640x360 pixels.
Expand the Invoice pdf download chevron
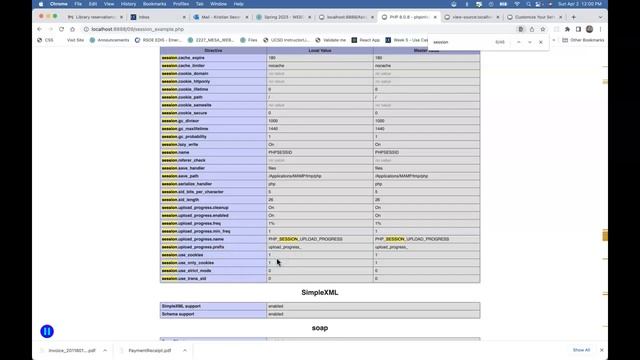tap(105, 350)
